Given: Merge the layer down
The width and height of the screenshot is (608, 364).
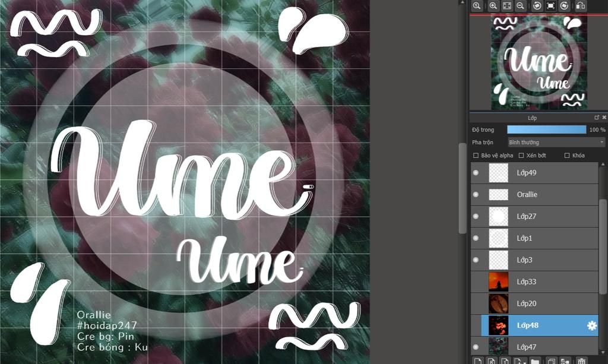Looking at the screenshot, I should (x=565, y=360).
